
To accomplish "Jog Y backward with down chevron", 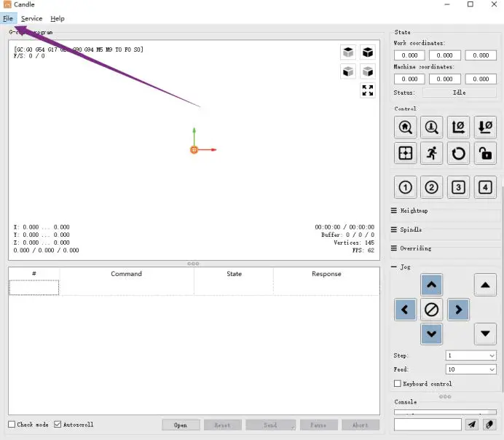I will 432,334.
